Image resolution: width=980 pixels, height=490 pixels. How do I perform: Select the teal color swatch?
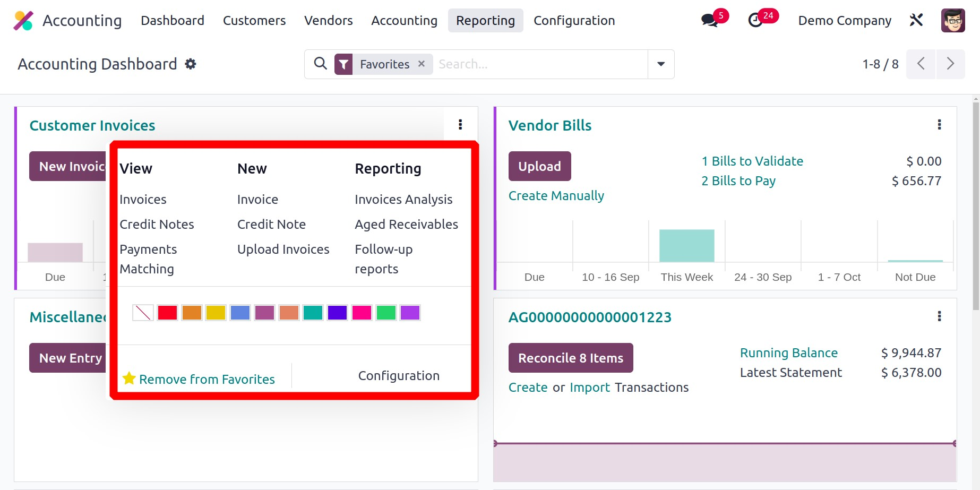click(x=313, y=313)
